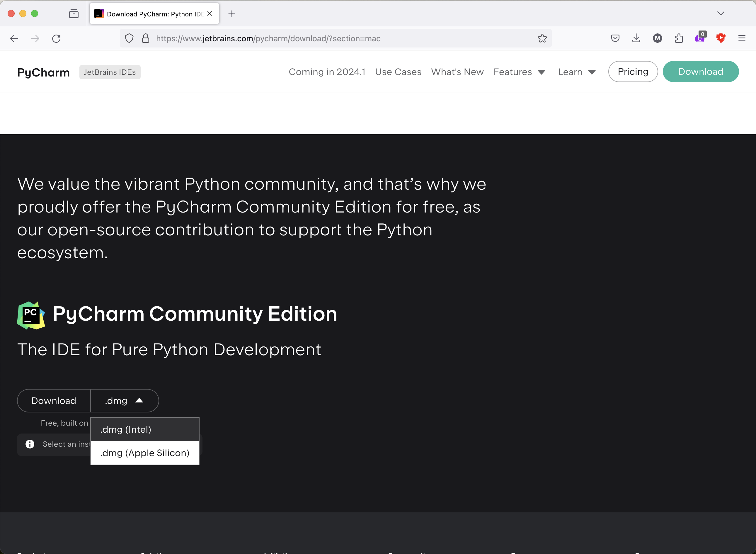Click the green Download button in header
756x554 pixels.
(700, 72)
